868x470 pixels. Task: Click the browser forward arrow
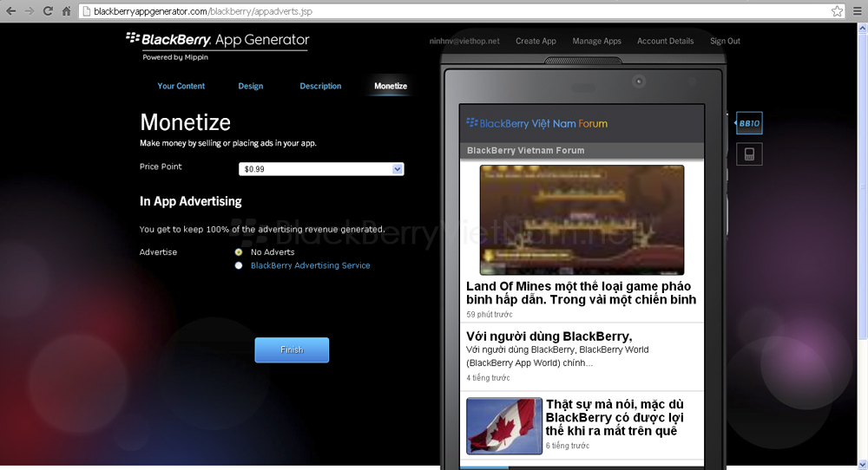[30, 11]
